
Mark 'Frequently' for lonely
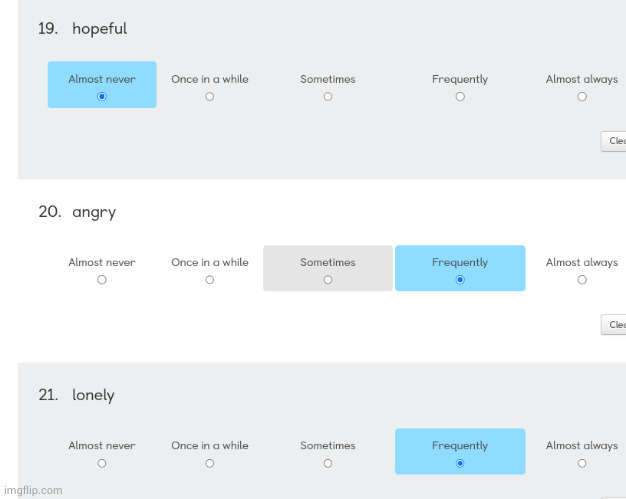tap(460, 463)
